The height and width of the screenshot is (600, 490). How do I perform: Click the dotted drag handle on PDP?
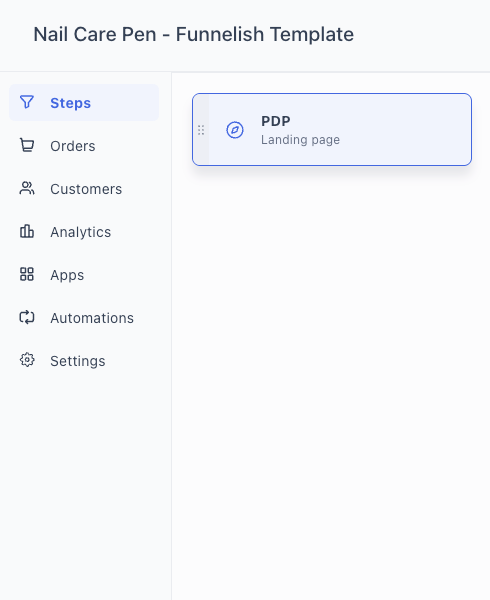[201, 130]
